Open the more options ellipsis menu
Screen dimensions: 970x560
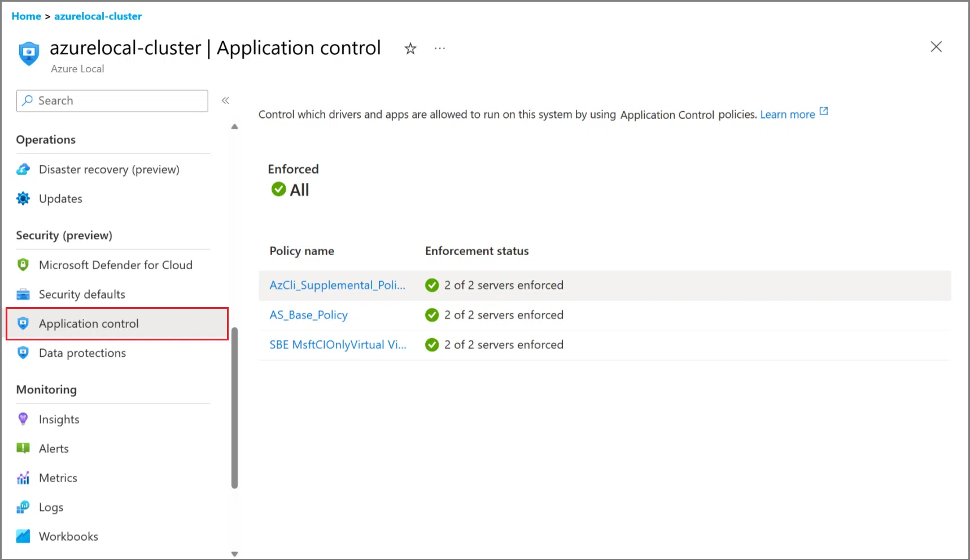[440, 49]
